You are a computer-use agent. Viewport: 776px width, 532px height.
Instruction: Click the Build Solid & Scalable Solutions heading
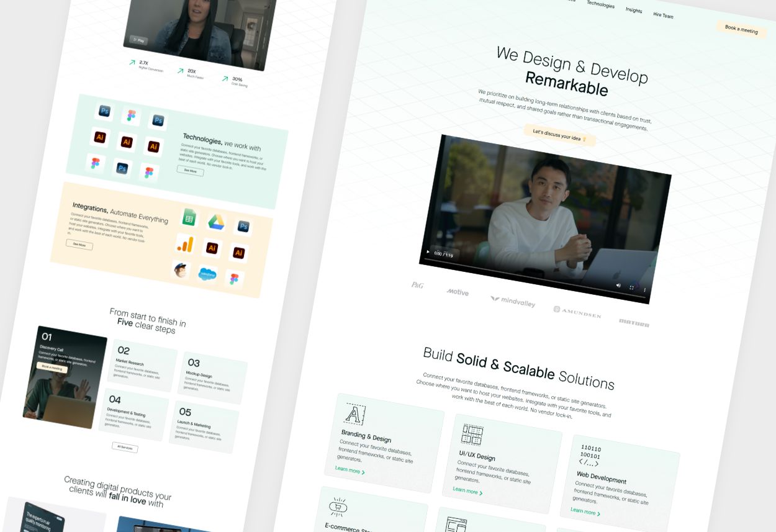(x=519, y=369)
